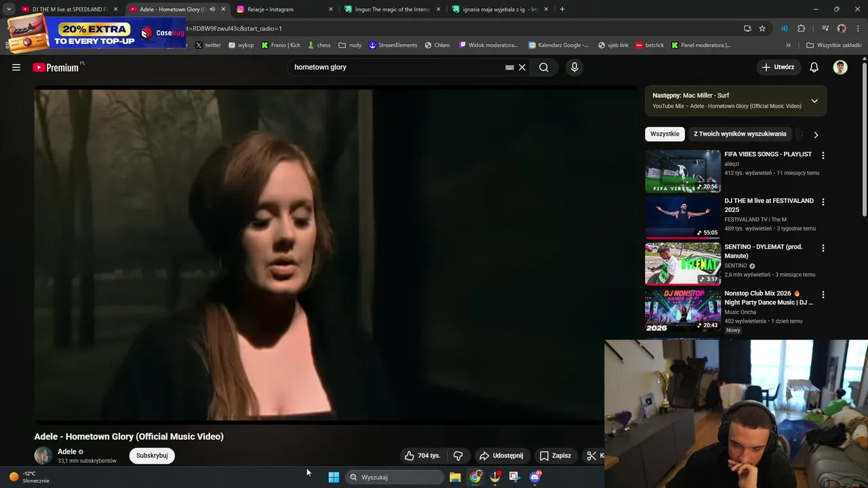Viewport: 868px width, 488px height.
Task: Open the 'Chłam' bookmark
Action: (x=437, y=45)
